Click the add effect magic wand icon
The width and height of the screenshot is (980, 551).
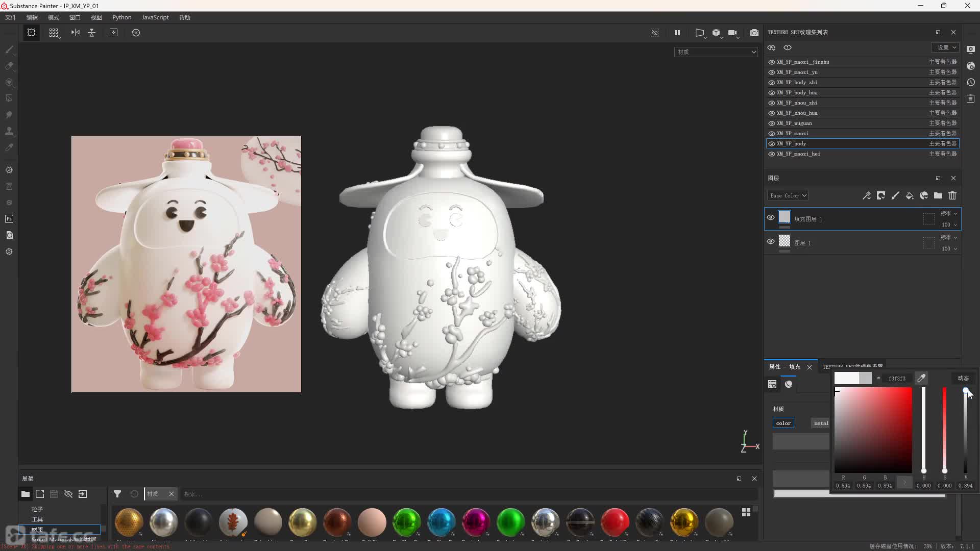pyautogui.click(x=867, y=195)
